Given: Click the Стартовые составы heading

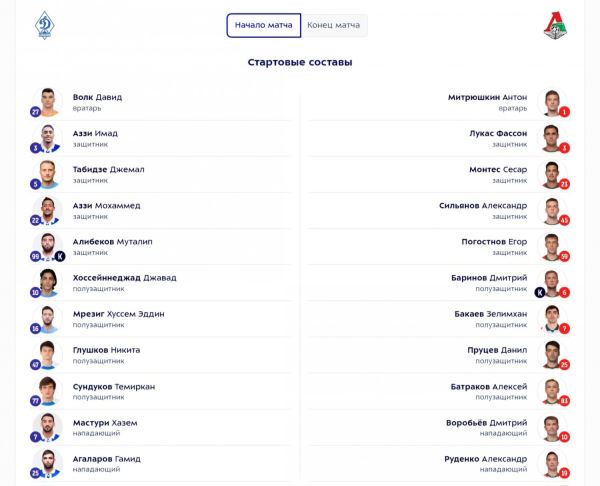Looking at the screenshot, I should click(300, 62).
